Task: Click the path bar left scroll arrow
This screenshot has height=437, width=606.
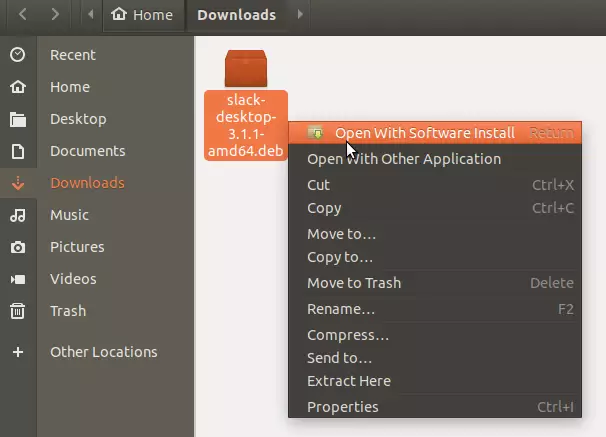Action: [91, 15]
